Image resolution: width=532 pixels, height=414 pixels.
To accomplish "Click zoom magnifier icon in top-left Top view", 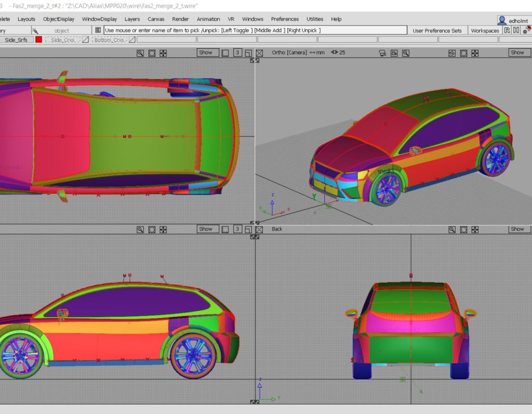I will tap(140, 53).
